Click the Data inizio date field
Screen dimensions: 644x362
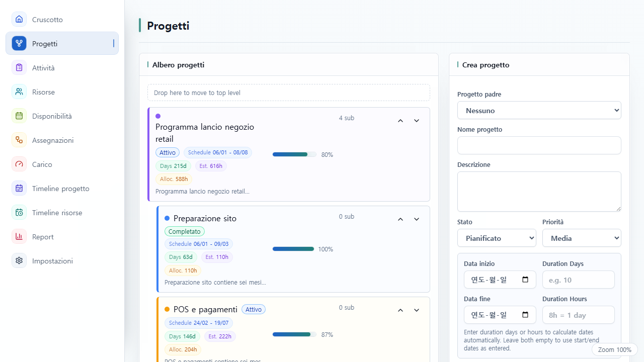coord(500,280)
